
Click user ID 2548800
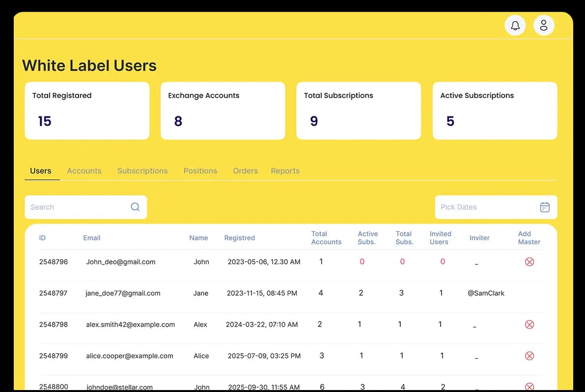[x=54, y=387]
